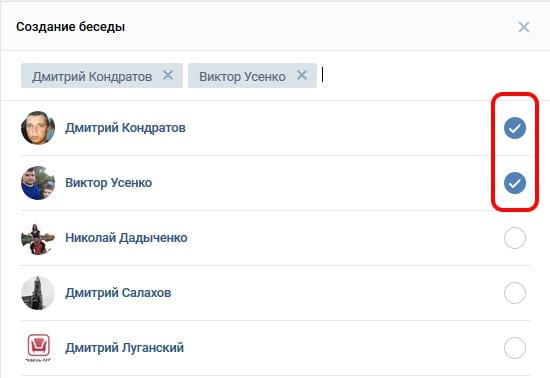The image size is (550, 378).
Task: Close the Создание беседы dialog
Action: [x=524, y=27]
